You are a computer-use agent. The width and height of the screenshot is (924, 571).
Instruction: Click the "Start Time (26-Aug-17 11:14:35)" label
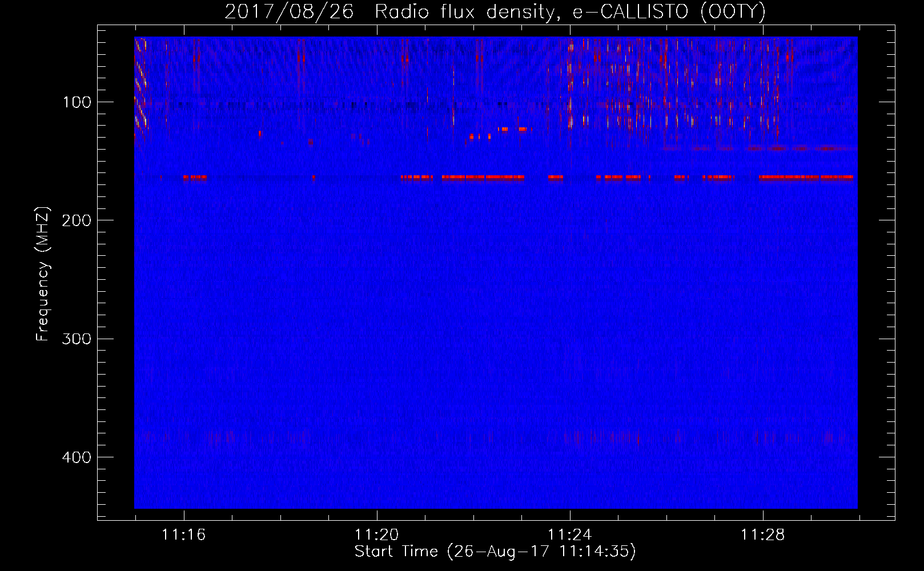495,552
